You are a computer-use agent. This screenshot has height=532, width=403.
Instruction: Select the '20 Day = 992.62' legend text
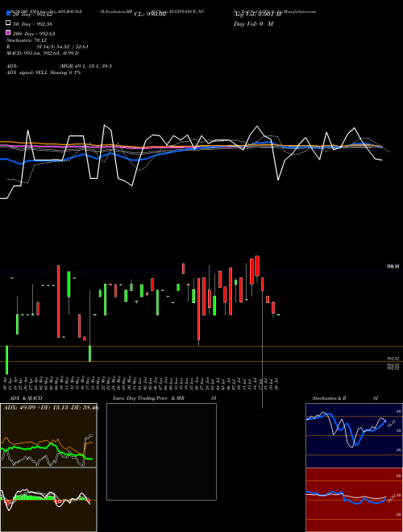[33, 15]
